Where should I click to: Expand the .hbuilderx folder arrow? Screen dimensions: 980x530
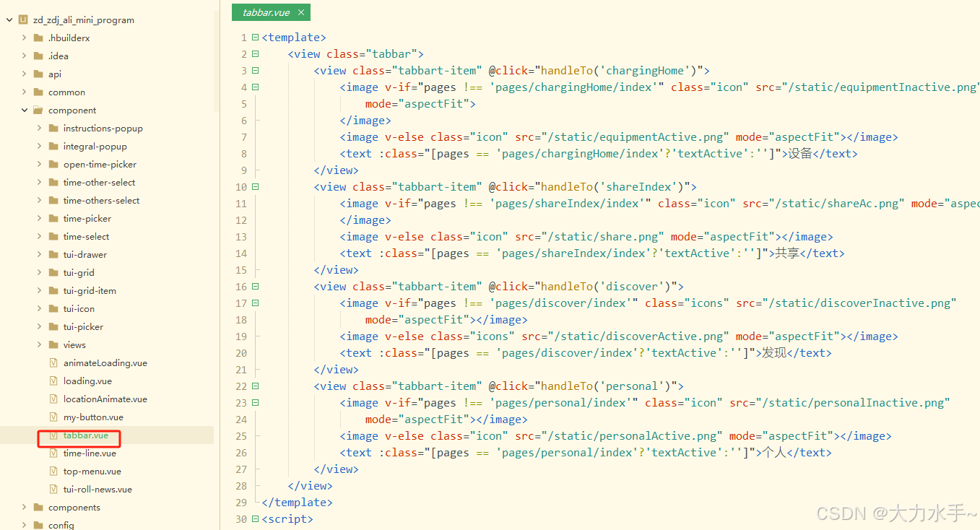pos(25,38)
